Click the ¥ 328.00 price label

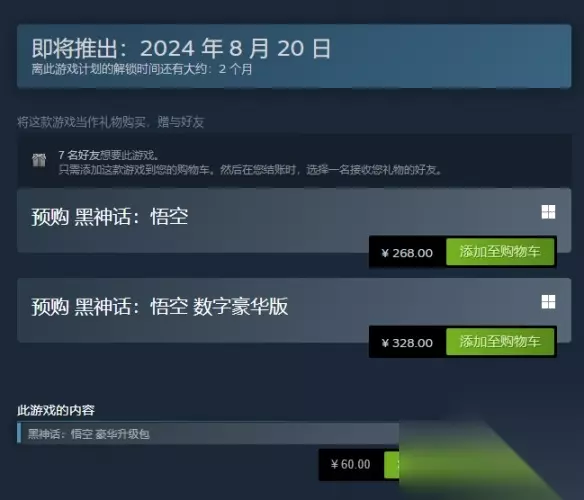(x=407, y=343)
